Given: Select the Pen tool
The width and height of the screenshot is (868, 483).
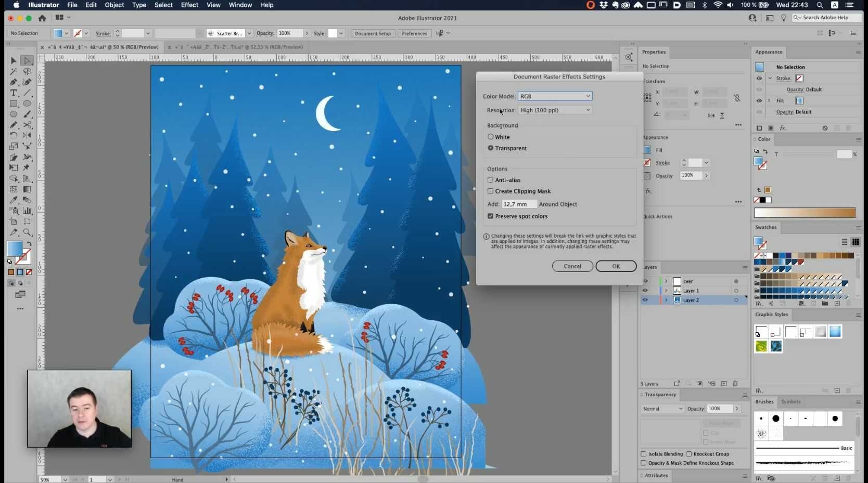Looking at the screenshot, I should point(14,82).
